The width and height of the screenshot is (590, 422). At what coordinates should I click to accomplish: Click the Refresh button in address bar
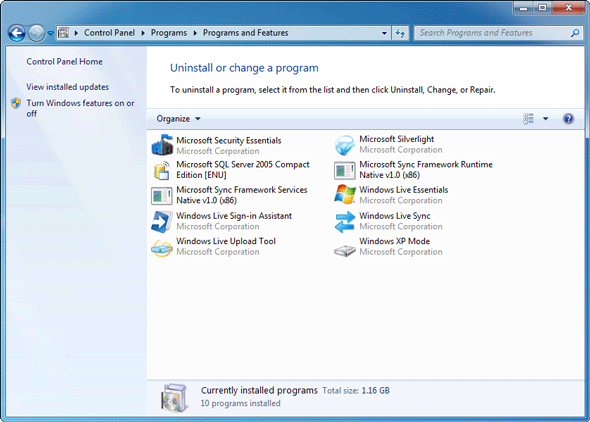pos(400,33)
